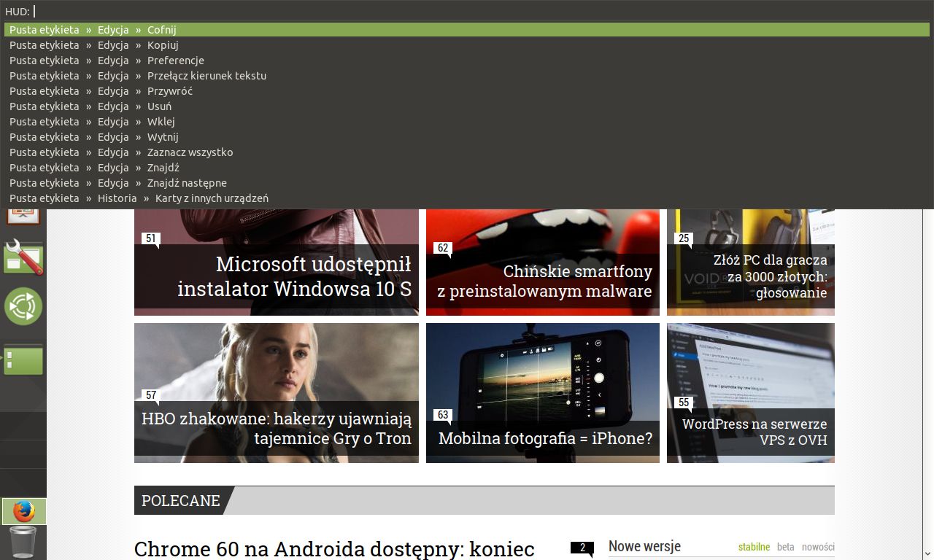This screenshot has width=934, height=560.
Task: Click the Nowe wersje heading
Action: coord(644,546)
